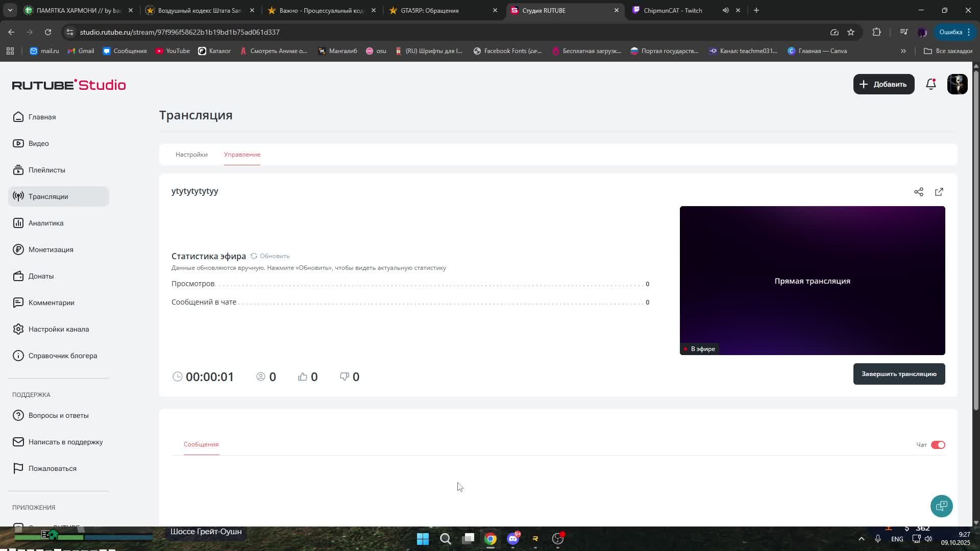Select the Сообщения tab
980x551 pixels.
click(201, 444)
